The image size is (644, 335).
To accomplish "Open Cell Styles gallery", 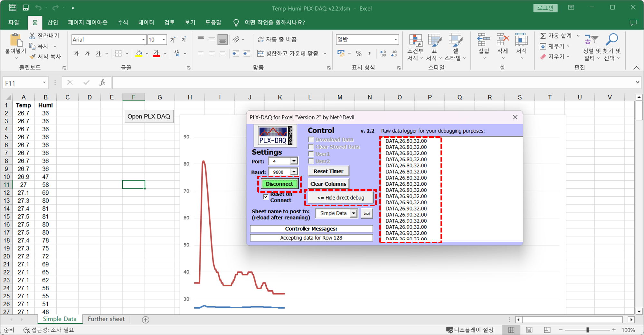I will pyautogui.click(x=455, y=47).
